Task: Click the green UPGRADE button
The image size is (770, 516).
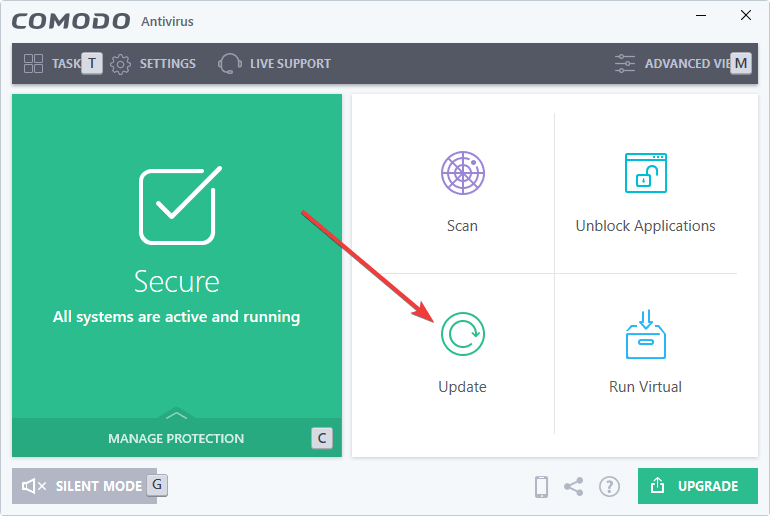Action: coord(697,486)
